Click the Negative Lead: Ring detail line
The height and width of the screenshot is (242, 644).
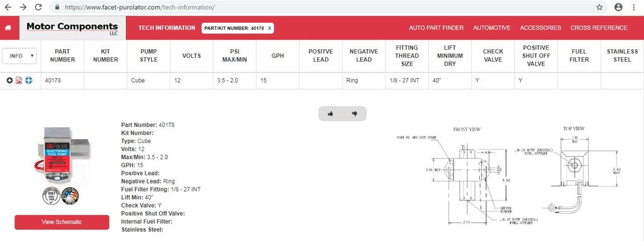tap(148, 181)
